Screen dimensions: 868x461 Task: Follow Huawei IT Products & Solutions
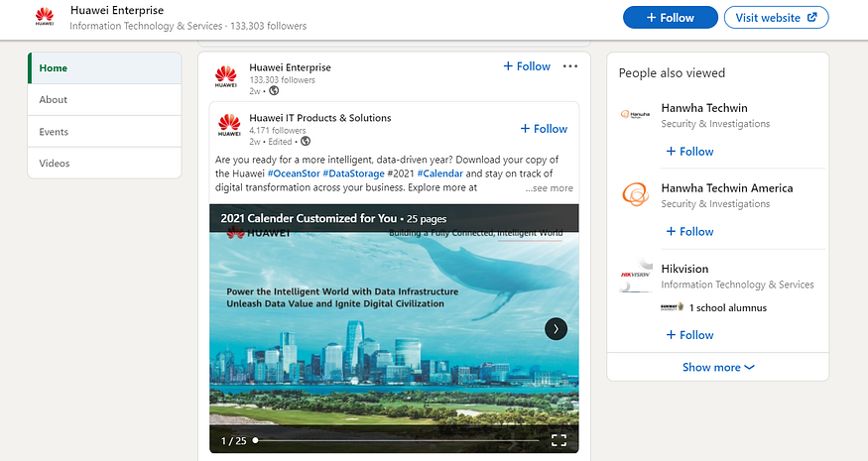pyautogui.click(x=544, y=129)
